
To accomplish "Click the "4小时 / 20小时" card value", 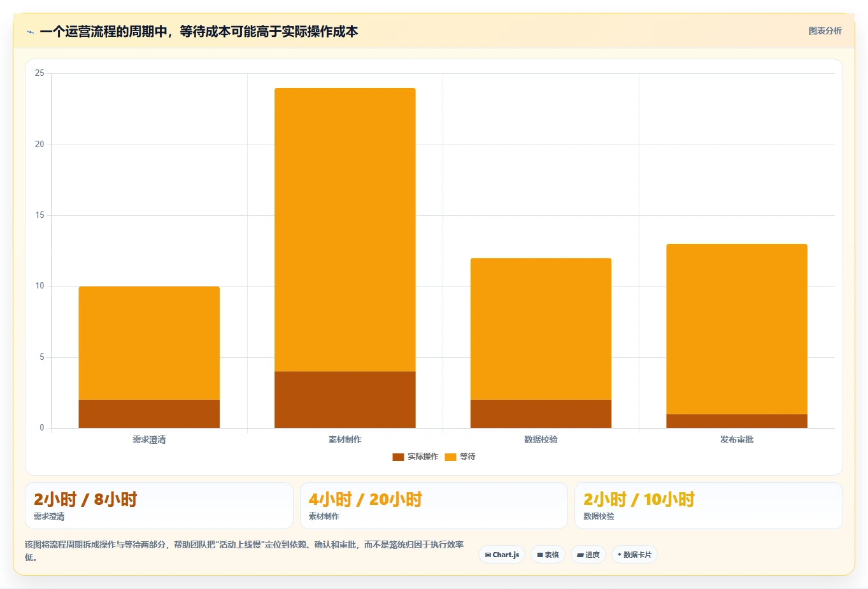I will [366, 499].
